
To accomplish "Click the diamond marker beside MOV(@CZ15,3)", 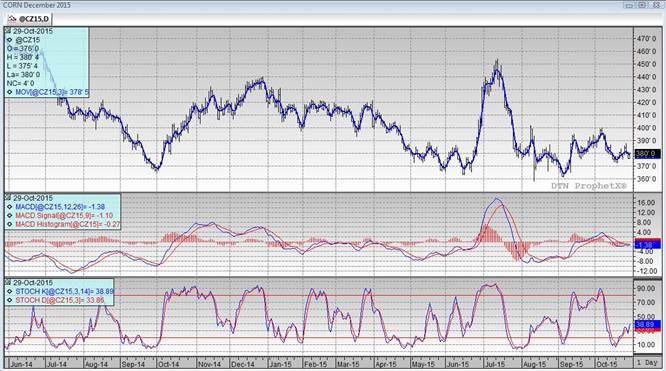I will pos(9,92).
